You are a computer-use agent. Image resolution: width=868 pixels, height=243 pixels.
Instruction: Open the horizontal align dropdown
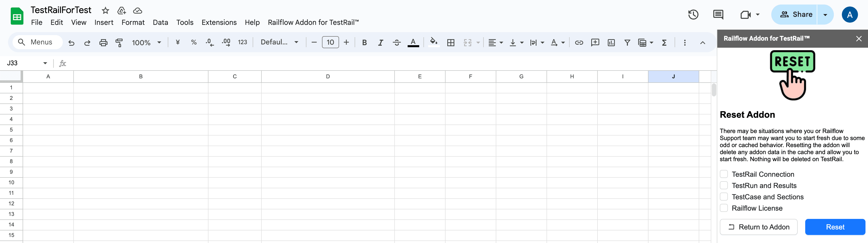tap(495, 42)
